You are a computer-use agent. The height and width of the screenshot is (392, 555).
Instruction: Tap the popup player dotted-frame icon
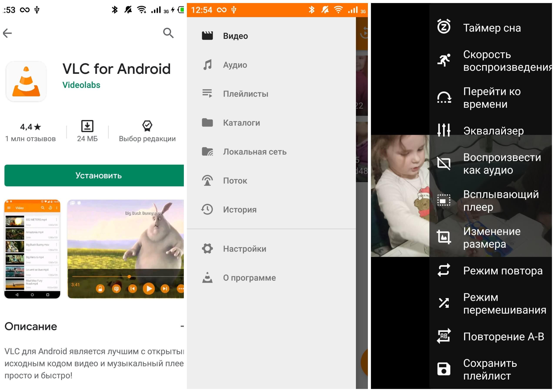[444, 200]
